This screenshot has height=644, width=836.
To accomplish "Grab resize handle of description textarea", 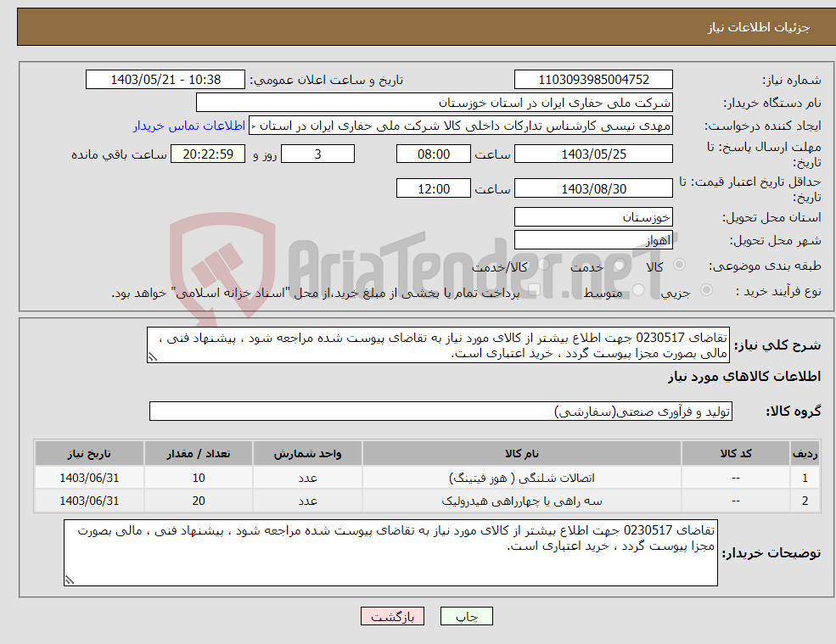I will (x=153, y=357).
